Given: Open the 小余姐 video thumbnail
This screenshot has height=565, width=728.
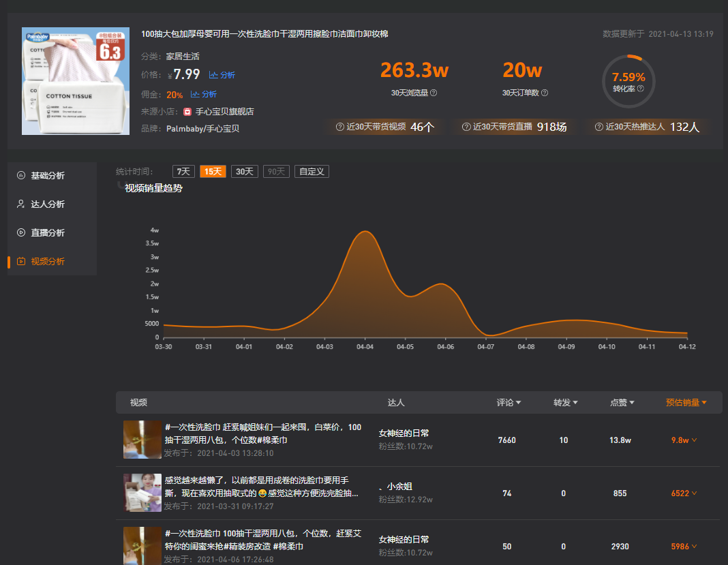Looking at the screenshot, I should [x=142, y=493].
